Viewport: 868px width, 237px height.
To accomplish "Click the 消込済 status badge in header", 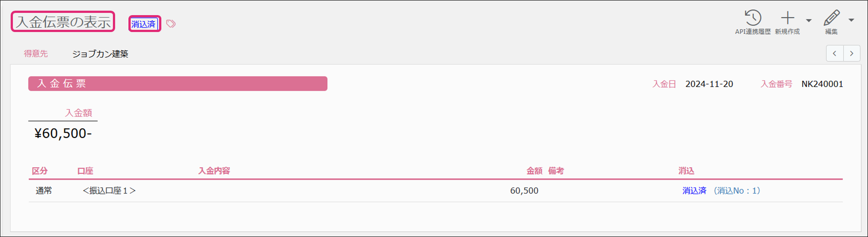I will click(144, 24).
